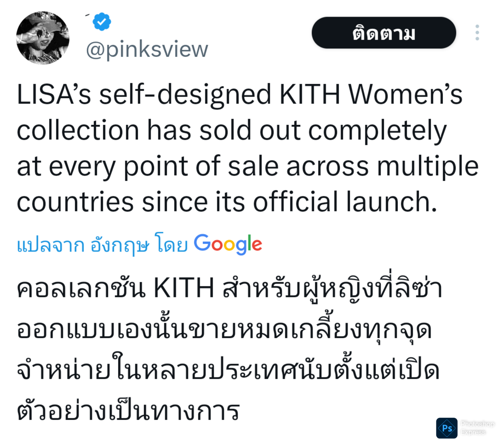Click the Thai word คอลเลกชัน
The width and height of the screenshot is (504, 447).
[x=81, y=288]
